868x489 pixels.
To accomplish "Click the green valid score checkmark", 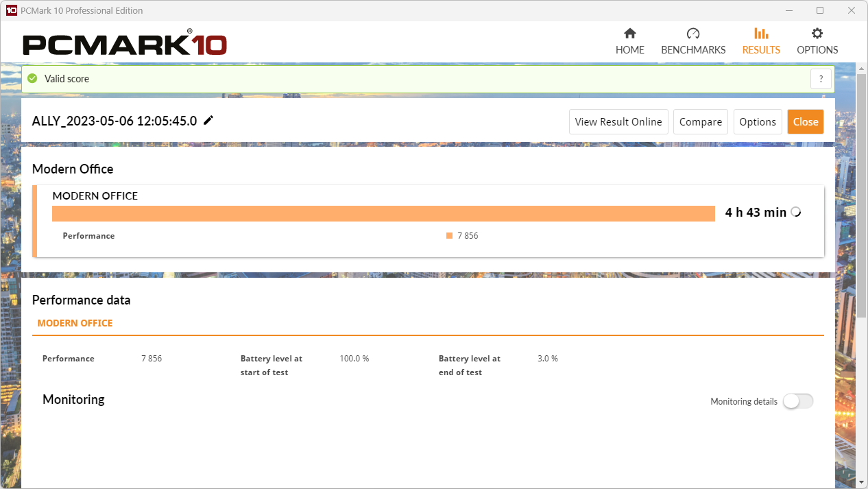I will pyautogui.click(x=32, y=79).
